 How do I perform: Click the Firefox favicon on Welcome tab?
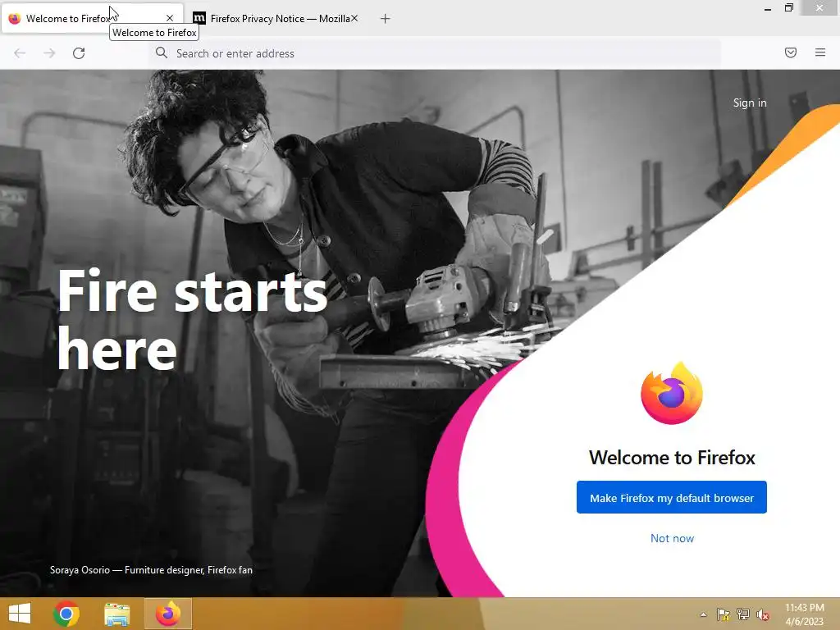tap(15, 19)
